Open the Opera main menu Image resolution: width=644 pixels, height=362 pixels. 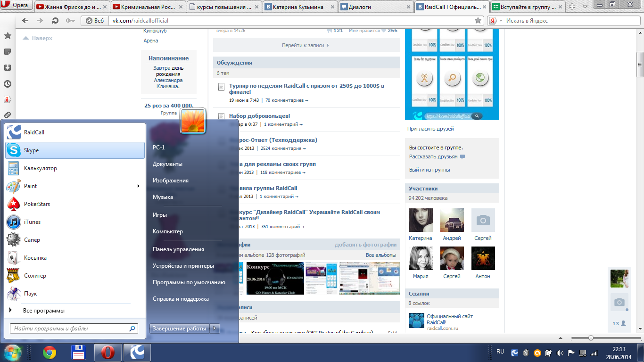16,5
